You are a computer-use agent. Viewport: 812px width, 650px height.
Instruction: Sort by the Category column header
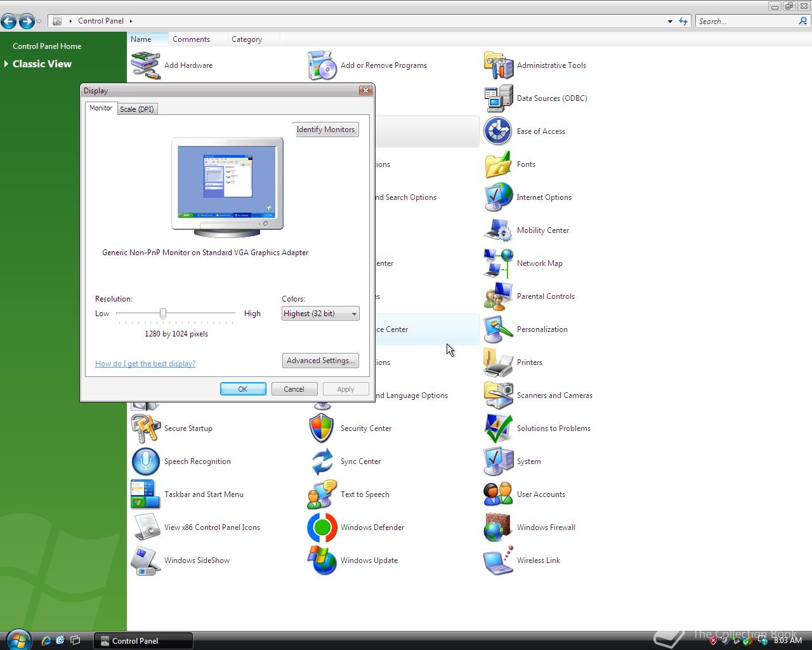[253, 39]
